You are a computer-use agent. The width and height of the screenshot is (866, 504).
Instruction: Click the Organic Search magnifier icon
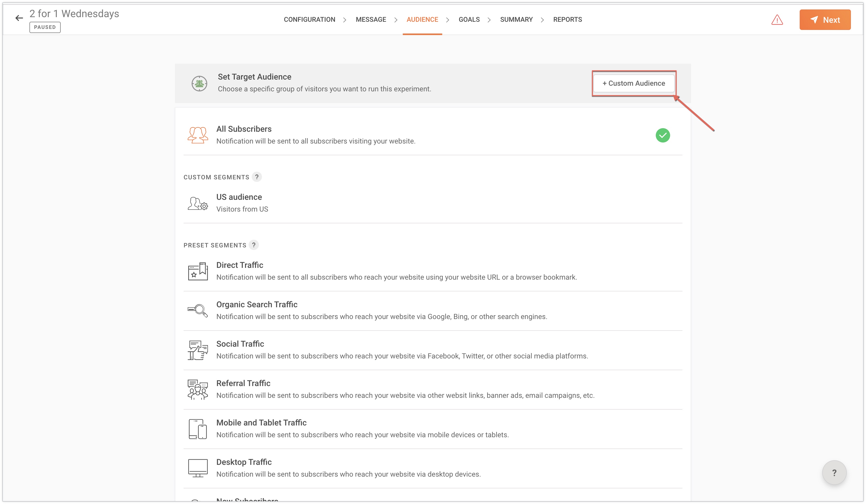pyautogui.click(x=198, y=310)
